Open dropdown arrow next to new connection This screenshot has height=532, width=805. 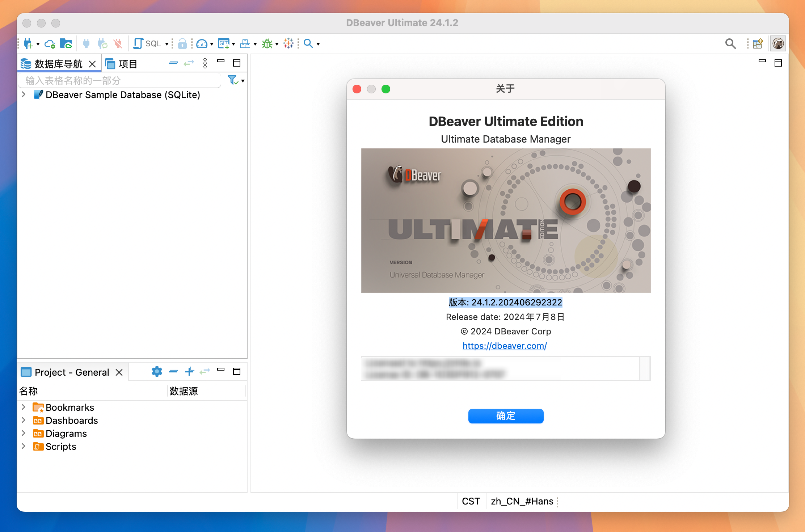pos(38,44)
